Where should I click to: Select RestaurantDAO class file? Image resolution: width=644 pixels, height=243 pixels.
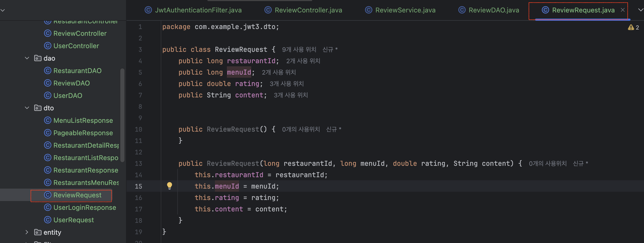77,71
